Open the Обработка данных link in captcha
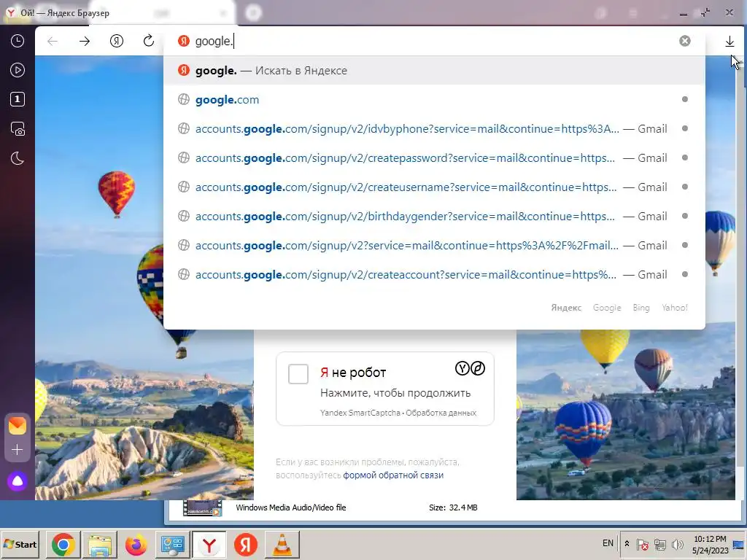The width and height of the screenshot is (747, 560). click(x=441, y=413)
